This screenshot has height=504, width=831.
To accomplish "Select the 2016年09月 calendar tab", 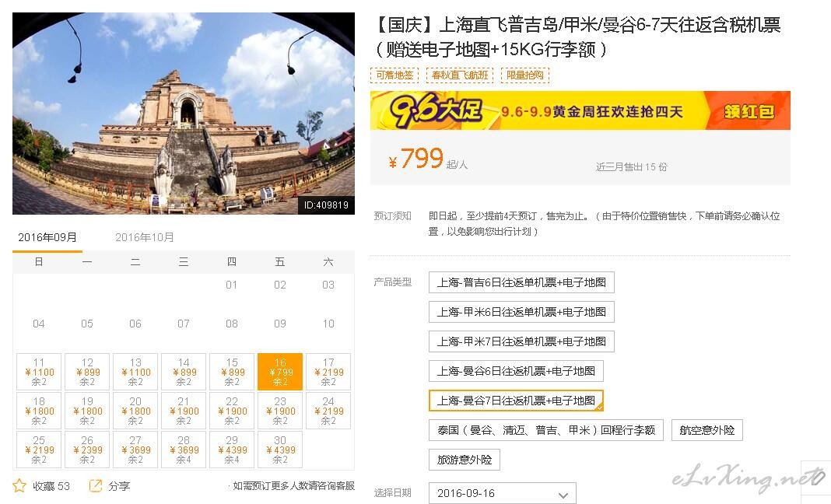I will pos(47,237).
